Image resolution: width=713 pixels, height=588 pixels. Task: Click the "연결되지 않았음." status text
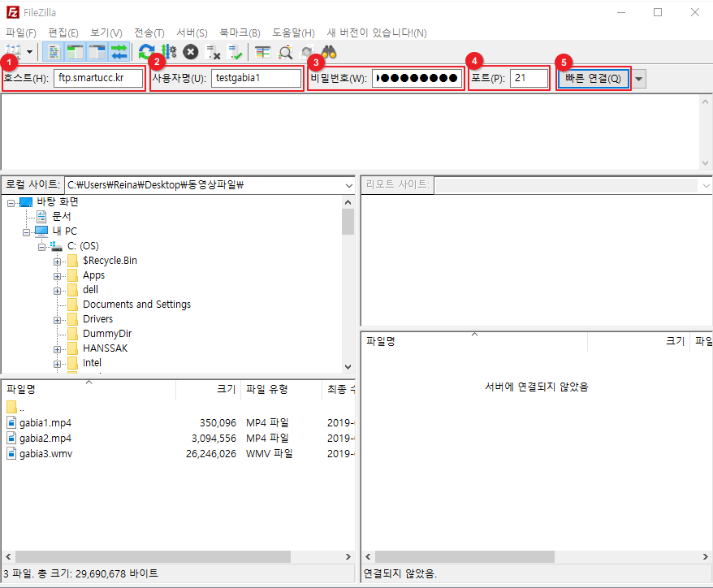pos(400,574)
